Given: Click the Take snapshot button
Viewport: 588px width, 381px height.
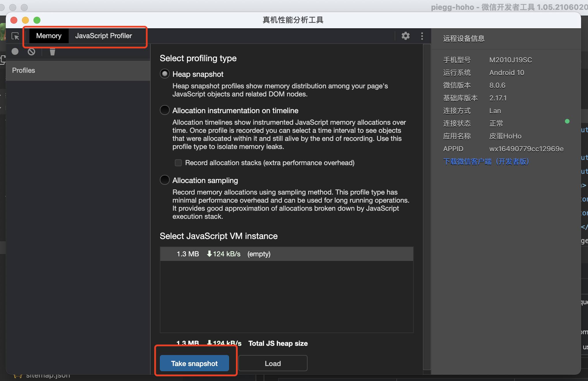Looking at the screenshot, I should coord(194,363).
